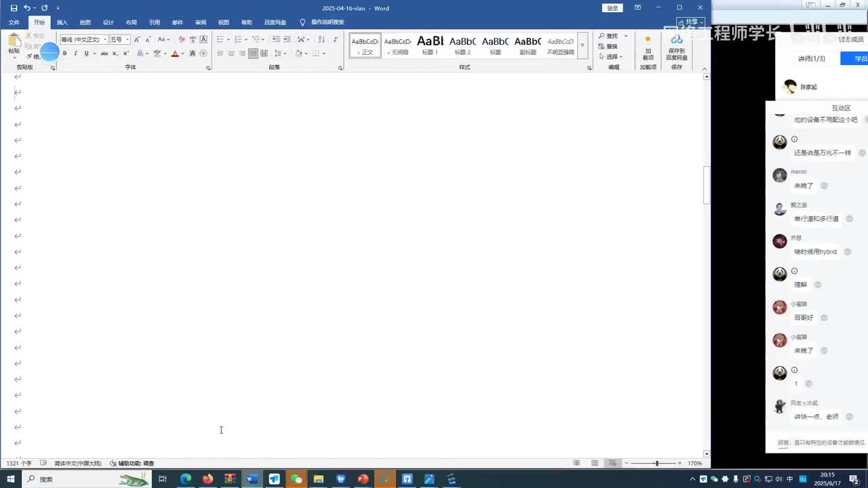Viewport: 868px width, 488px height.
Task: Apply the text highlight color
Action: [157, 54]
